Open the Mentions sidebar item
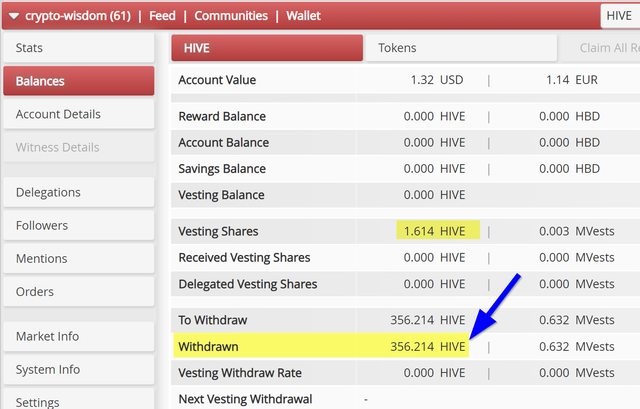Viewport: 640px width, 409px height. click(x=79, y=258)
